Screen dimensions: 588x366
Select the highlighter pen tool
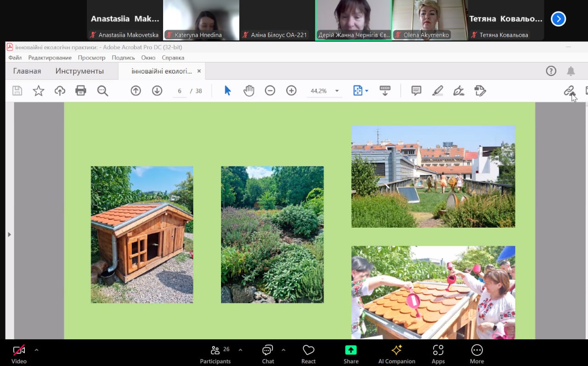pos(437,91)
